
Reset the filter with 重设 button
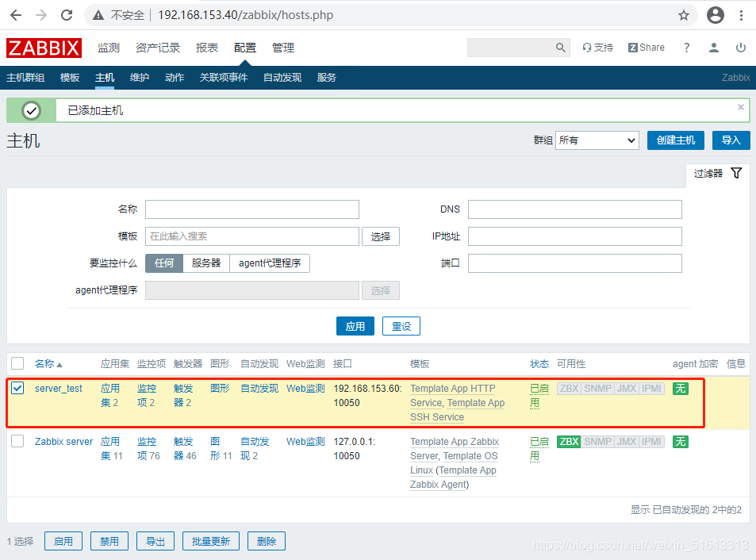point(401,326)
